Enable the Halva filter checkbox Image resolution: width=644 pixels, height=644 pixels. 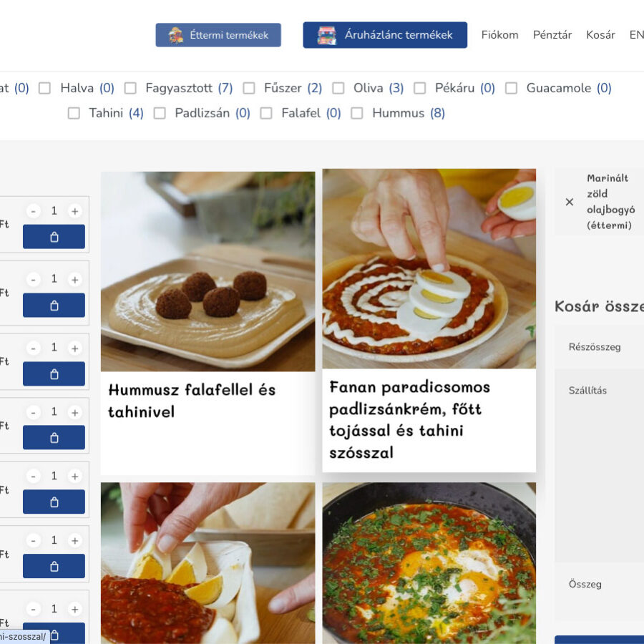(45, 88)
